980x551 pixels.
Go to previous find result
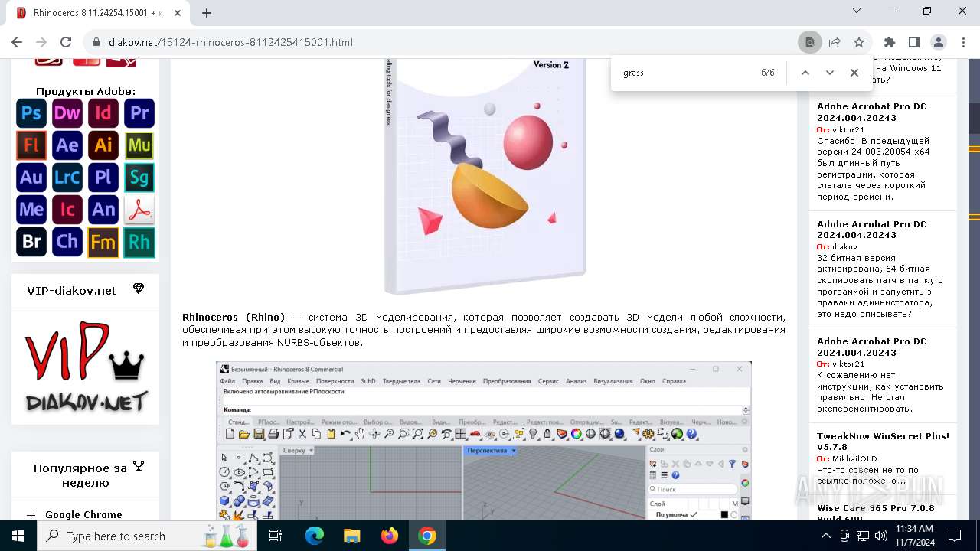coord(805,73)
